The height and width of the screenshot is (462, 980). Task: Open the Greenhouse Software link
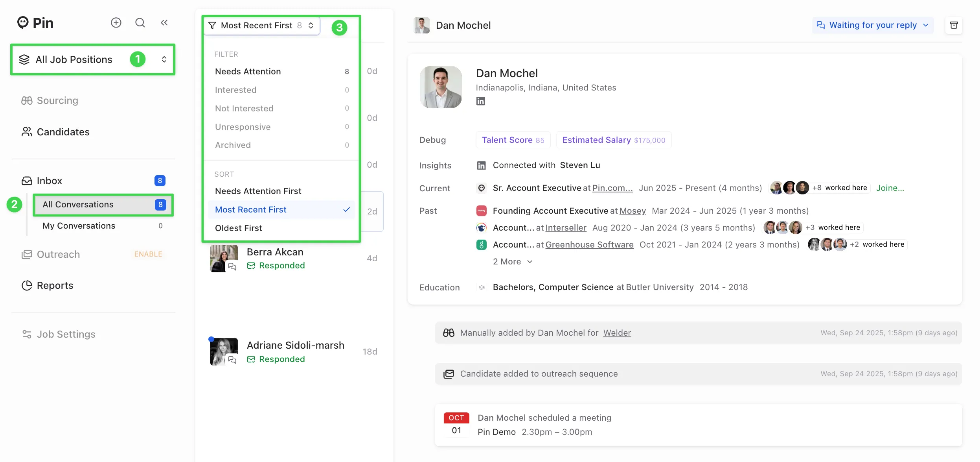click(589, 245)
